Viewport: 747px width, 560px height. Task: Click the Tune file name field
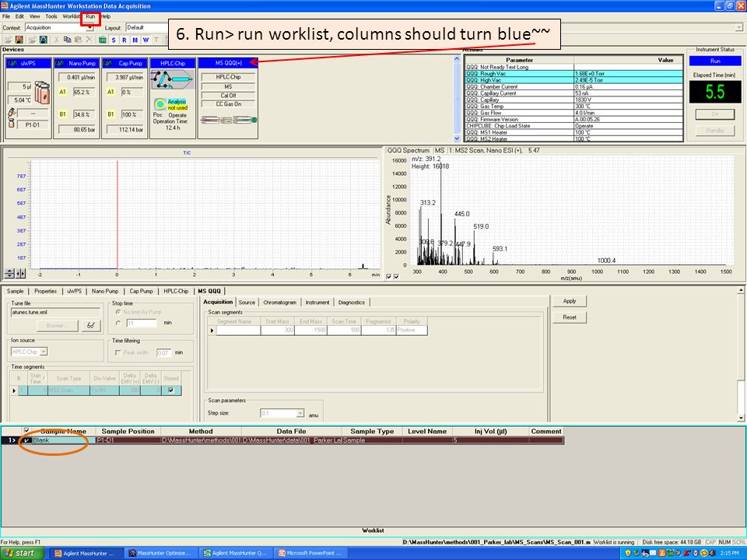pyautogui.click(x=55, y=313)
